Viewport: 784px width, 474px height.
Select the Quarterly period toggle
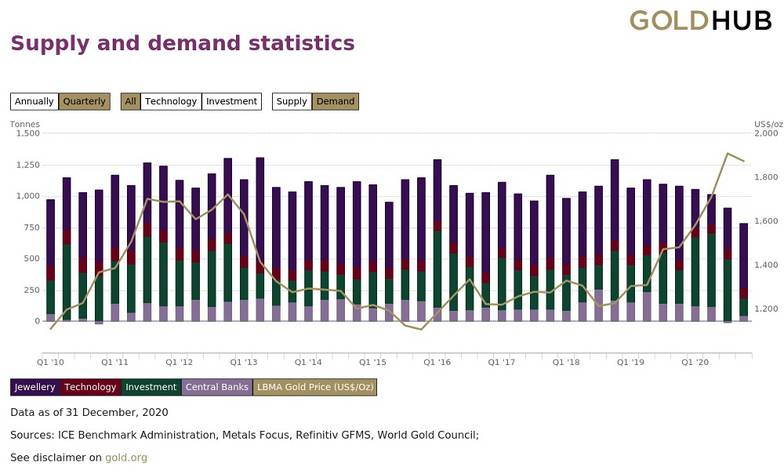84,101
